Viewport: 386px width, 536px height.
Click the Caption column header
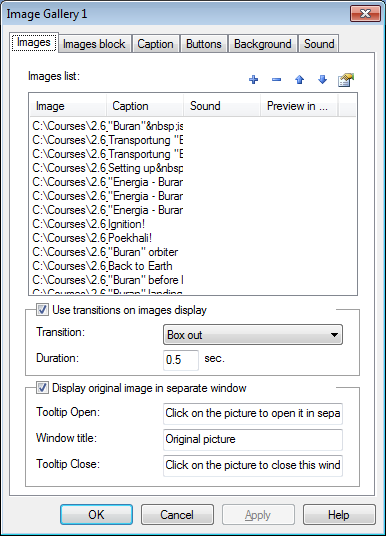point(145,106)
